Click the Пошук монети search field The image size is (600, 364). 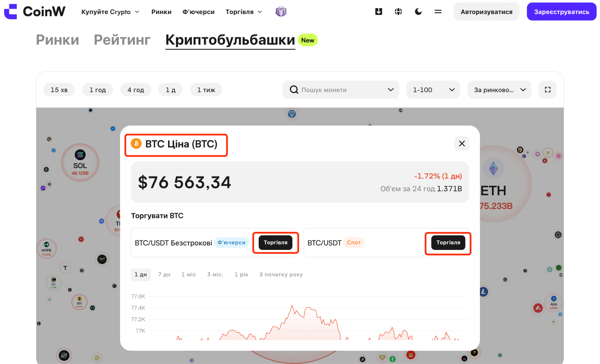[x=340, y=90]
